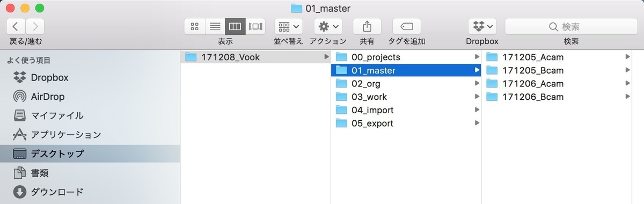The height and width of the screenshot is (204, 644).
Task: Zoom the window with green button
Action: 39,9
